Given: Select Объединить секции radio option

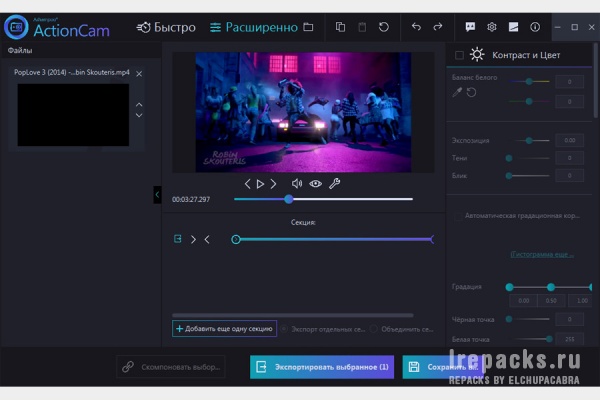Looking at the screenshot, I should coord(373,329).
